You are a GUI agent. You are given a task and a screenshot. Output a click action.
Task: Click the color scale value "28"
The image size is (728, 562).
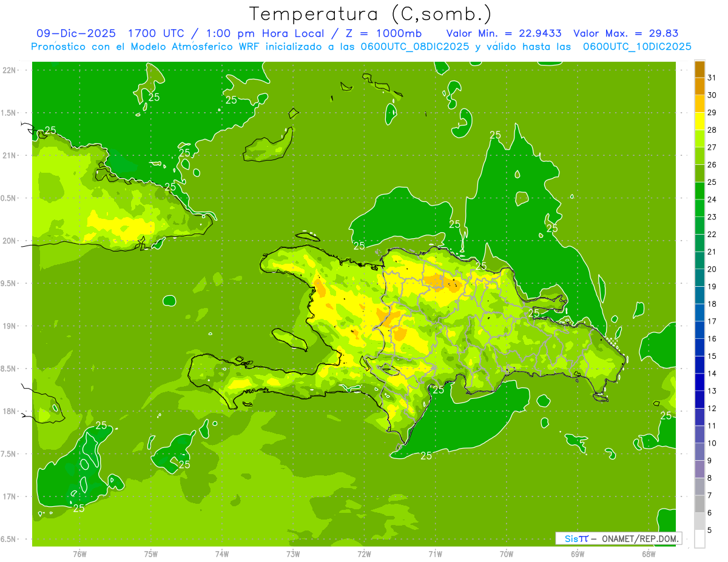(x=712, y=130)
